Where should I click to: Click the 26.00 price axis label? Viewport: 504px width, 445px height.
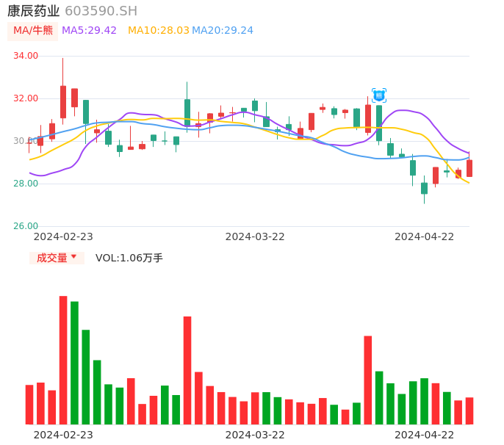(26, 226)
